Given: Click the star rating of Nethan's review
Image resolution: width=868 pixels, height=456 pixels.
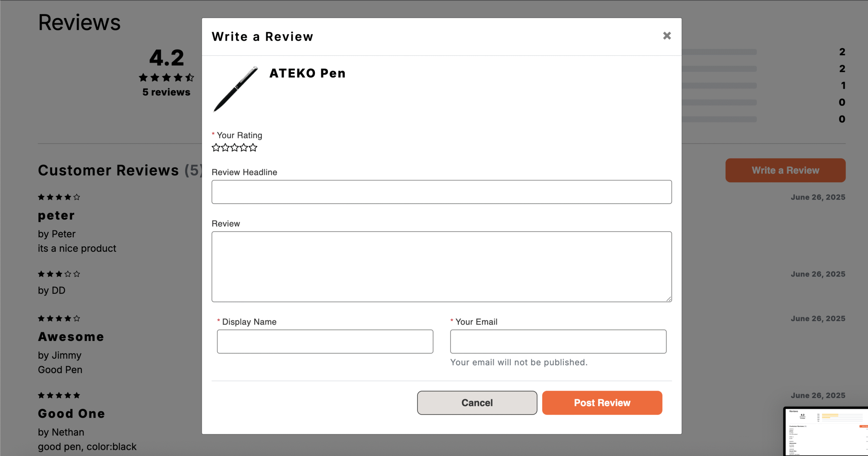Looking at the screenshot, I should 59,395.
